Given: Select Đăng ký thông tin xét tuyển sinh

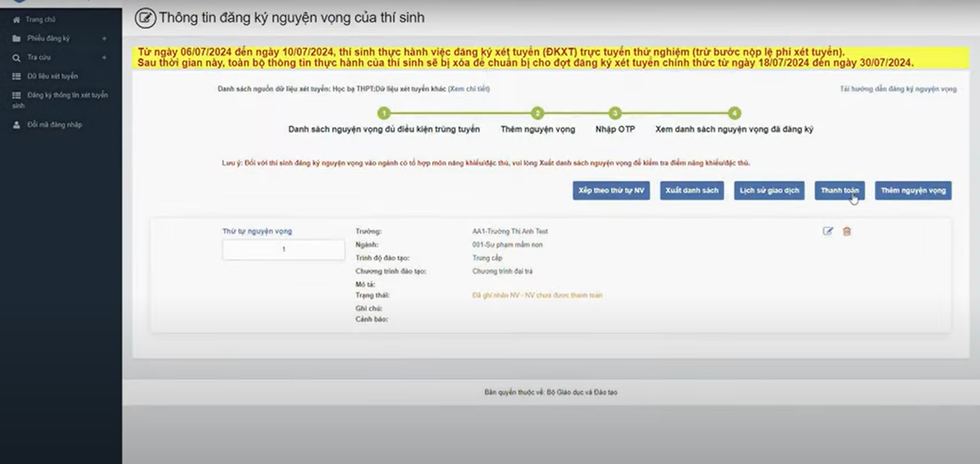Looking at the screenshot, I should point(61,100).
